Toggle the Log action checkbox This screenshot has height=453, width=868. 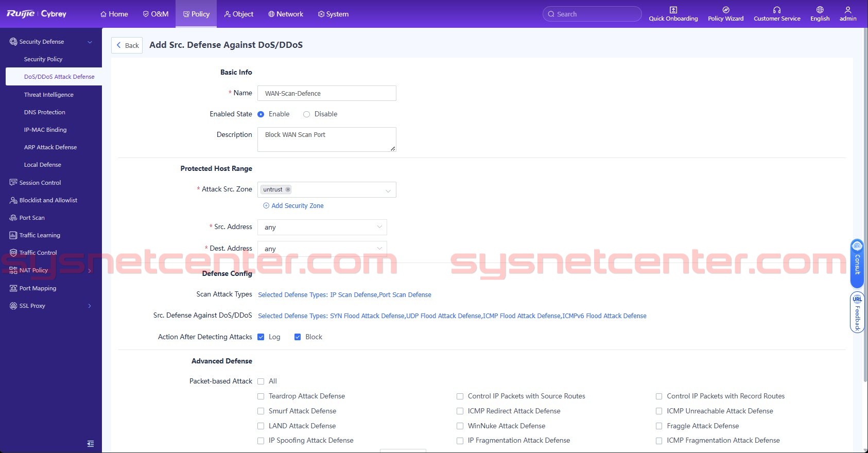[x=261, y=337]
